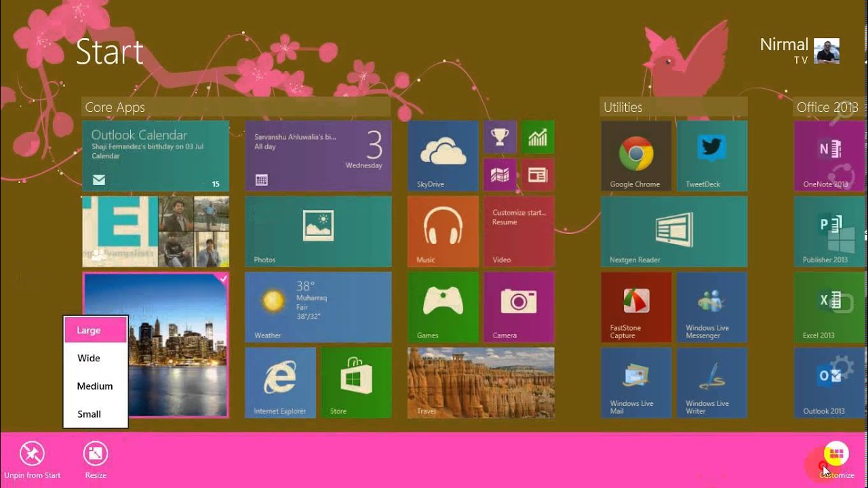Choose Small tile size
This screenshot has height=488, width=868.
(x=96, y=413)
